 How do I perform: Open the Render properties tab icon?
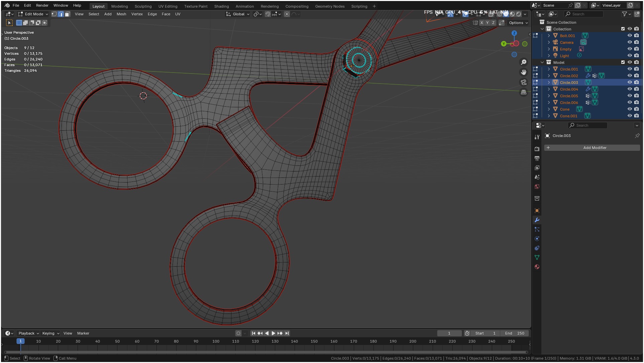pyautogui.click(x=537, y=149)
